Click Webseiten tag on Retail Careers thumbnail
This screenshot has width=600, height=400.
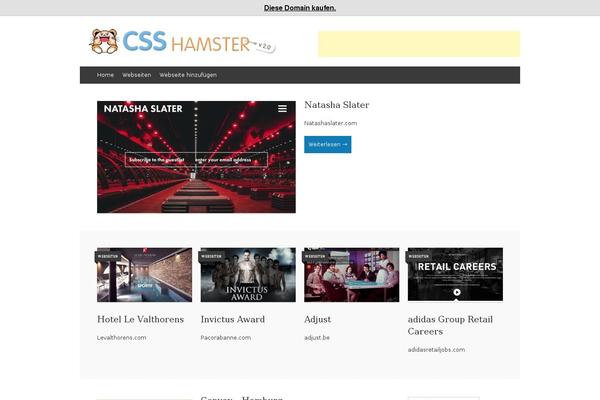[x=419, y=256]
